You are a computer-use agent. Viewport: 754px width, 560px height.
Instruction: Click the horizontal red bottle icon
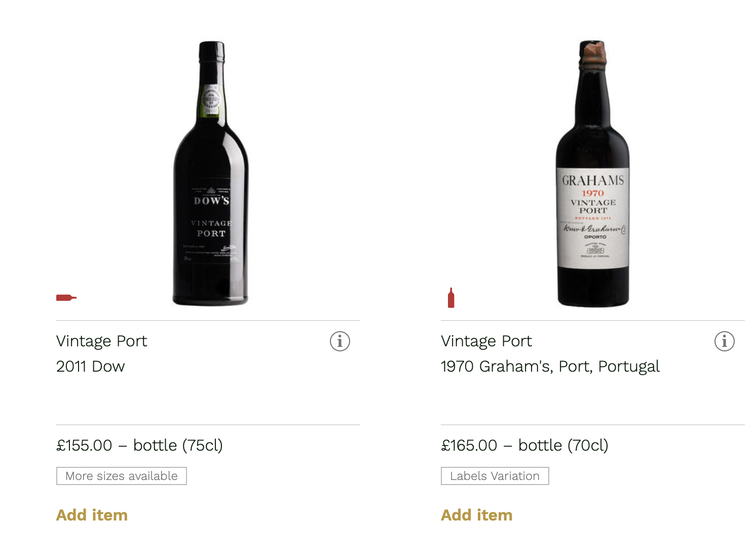[x=66, y=298]
